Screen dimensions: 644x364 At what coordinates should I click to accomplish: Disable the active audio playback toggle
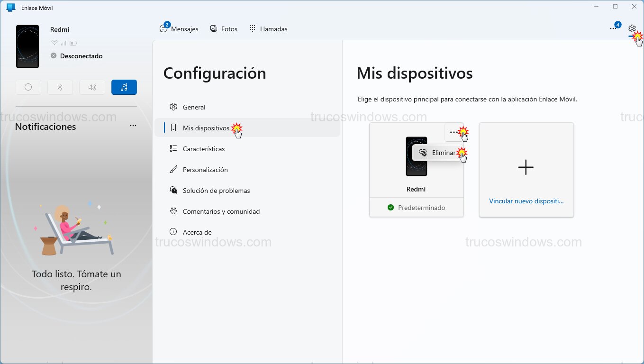click(x=124, y=87)
